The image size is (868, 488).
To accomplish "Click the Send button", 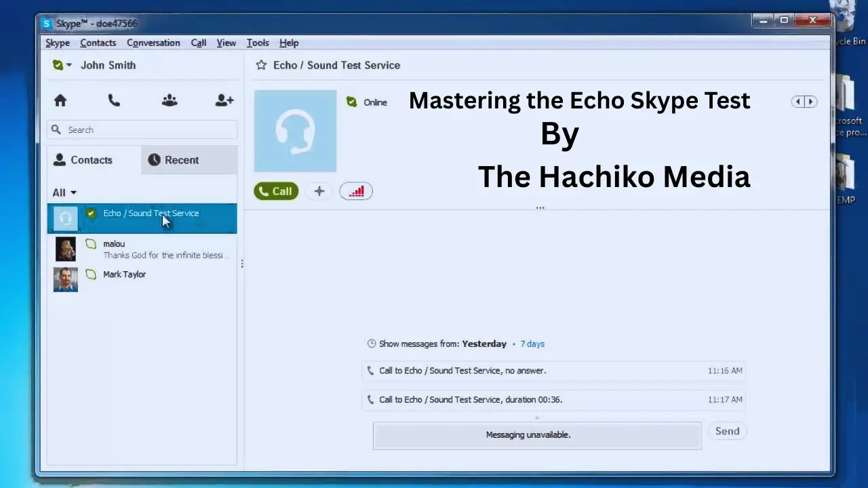I will pos(727,431).
